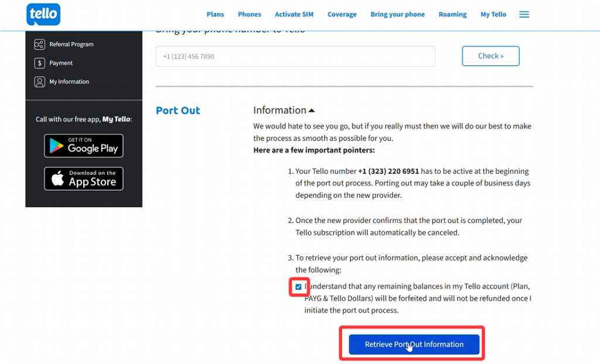Click the Referral Program share icon

tap(39, 44)
